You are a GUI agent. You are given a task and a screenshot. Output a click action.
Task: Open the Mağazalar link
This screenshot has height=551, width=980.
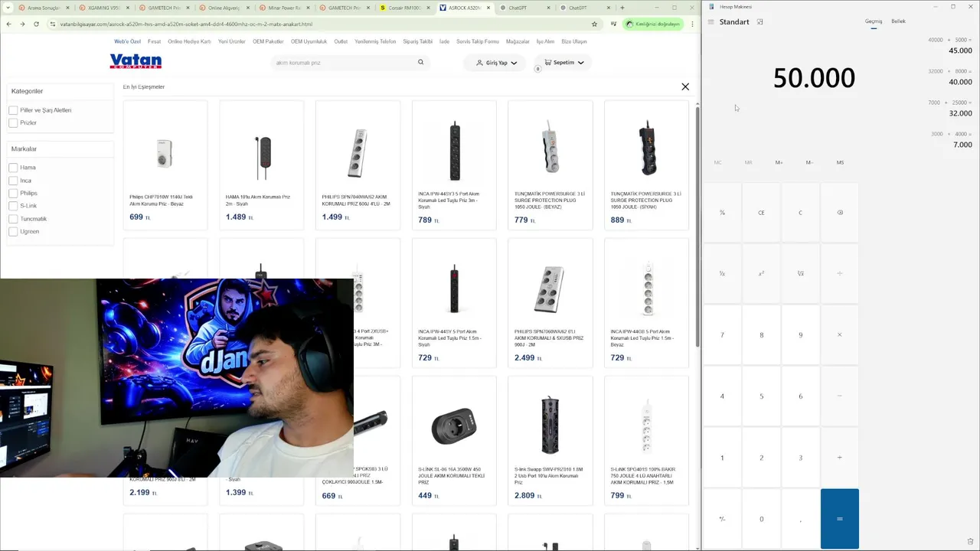(518, 41)
